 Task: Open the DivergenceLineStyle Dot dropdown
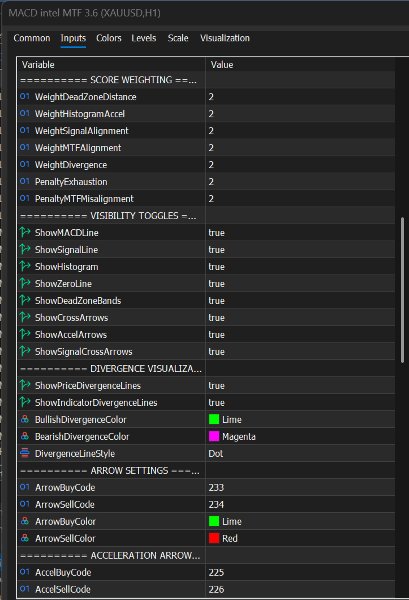tap(300, 453)
